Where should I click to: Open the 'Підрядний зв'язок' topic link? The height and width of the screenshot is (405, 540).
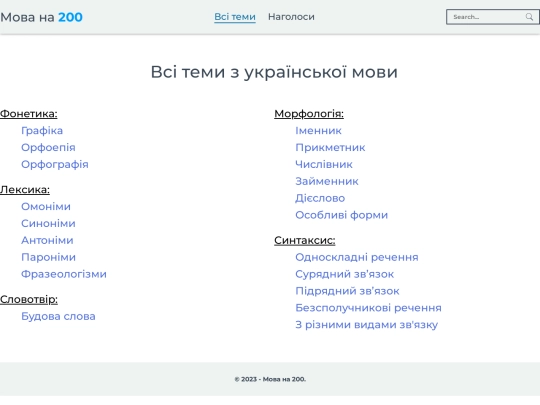tap(347, 291)
